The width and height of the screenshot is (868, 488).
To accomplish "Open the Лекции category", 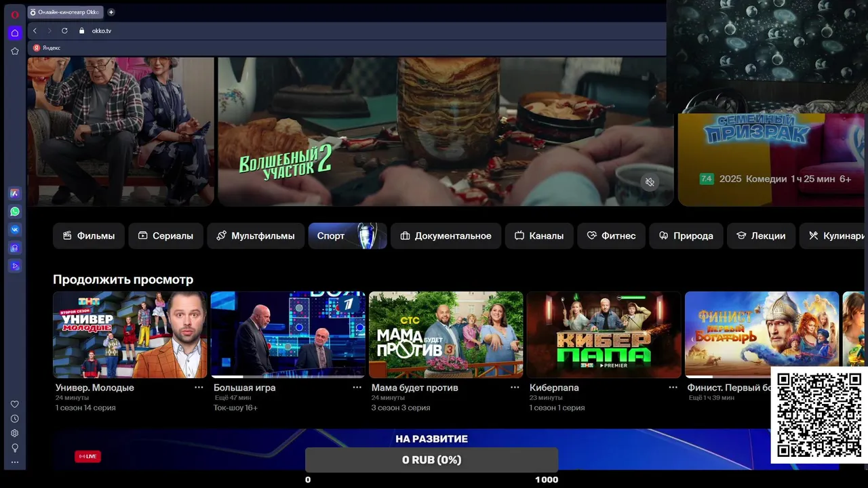I will [761, 236].
